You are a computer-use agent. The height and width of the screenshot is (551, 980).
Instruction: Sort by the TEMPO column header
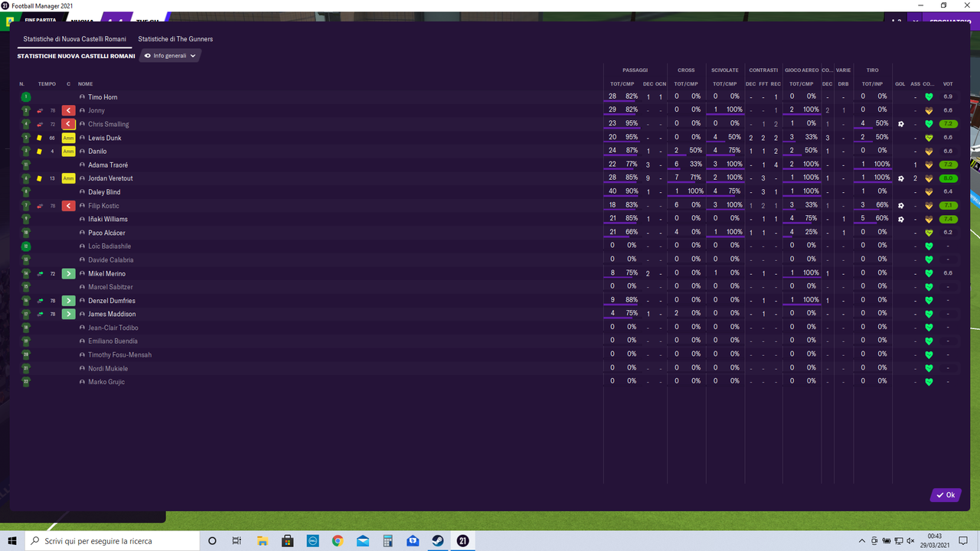pyautogui.click(x=47, y=83)
